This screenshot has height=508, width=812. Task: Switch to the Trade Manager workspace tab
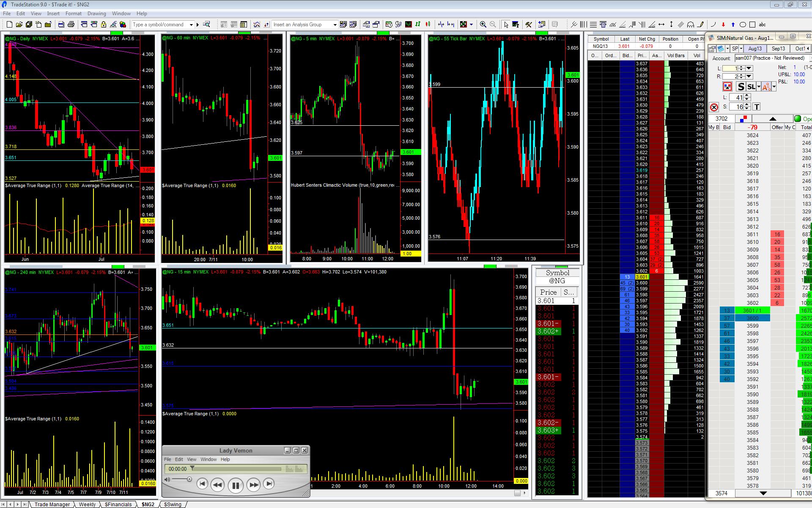click(52, 504)
